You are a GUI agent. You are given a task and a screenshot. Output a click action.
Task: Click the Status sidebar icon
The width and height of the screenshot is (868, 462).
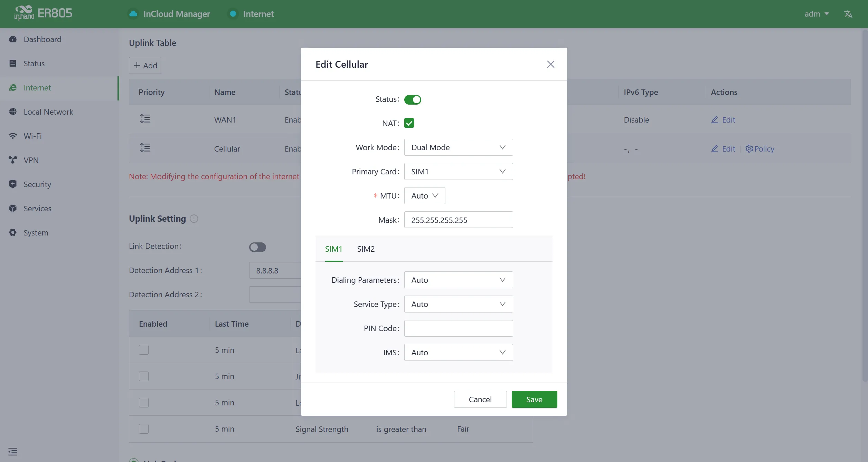click(x=13, y=64)
